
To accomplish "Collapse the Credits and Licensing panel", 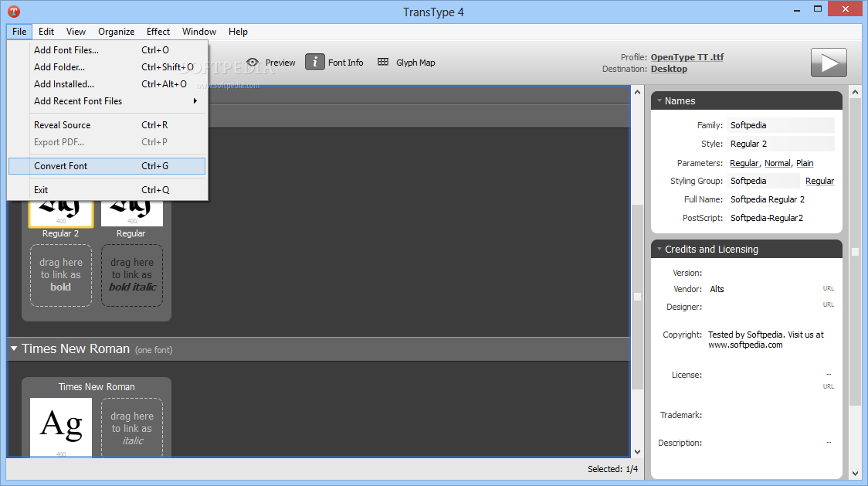I will (659, 250).
